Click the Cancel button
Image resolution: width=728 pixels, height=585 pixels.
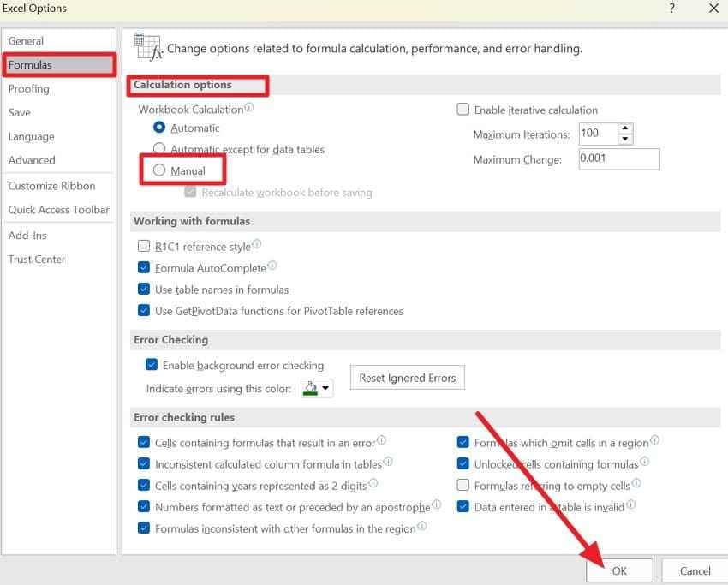(x=695, y=570)
